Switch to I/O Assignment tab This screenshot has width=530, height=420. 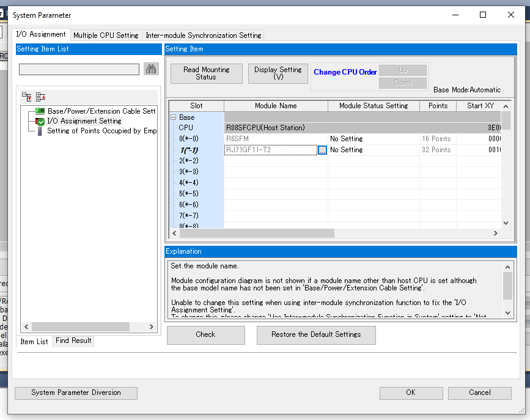tap(41, 34)
